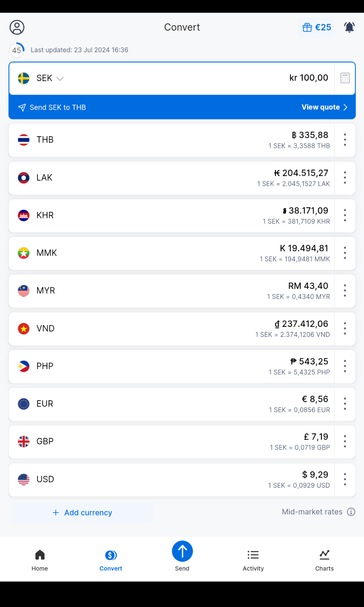Tap Add currency button
This screenshot has height=607, width=364.
point(82,513)
